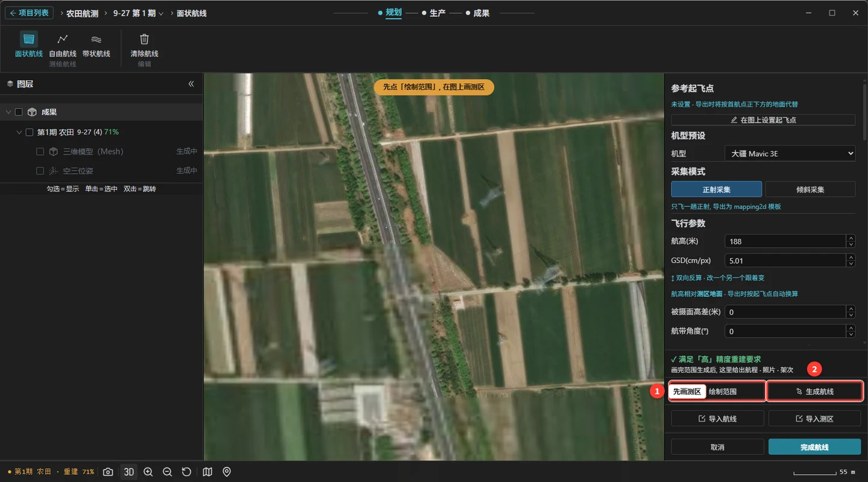868x482 pixels.
Task: Check the 空三位姿 checkbox
Action: 40,171
